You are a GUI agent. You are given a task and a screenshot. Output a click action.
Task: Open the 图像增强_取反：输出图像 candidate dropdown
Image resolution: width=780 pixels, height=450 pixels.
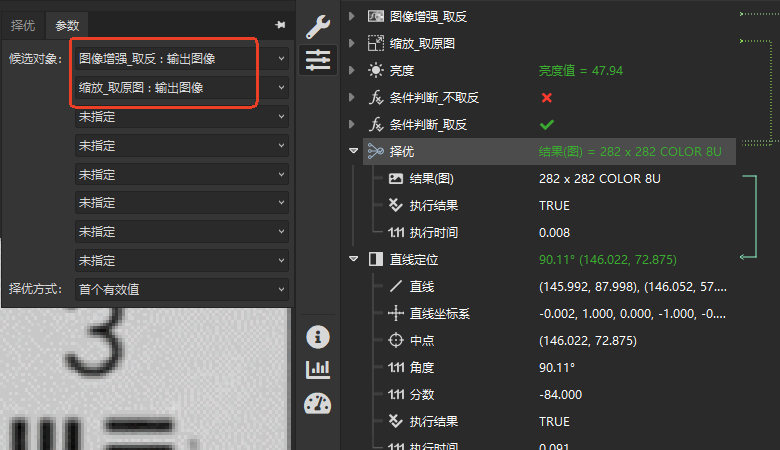pyautogui.click(x=182, y=59)
